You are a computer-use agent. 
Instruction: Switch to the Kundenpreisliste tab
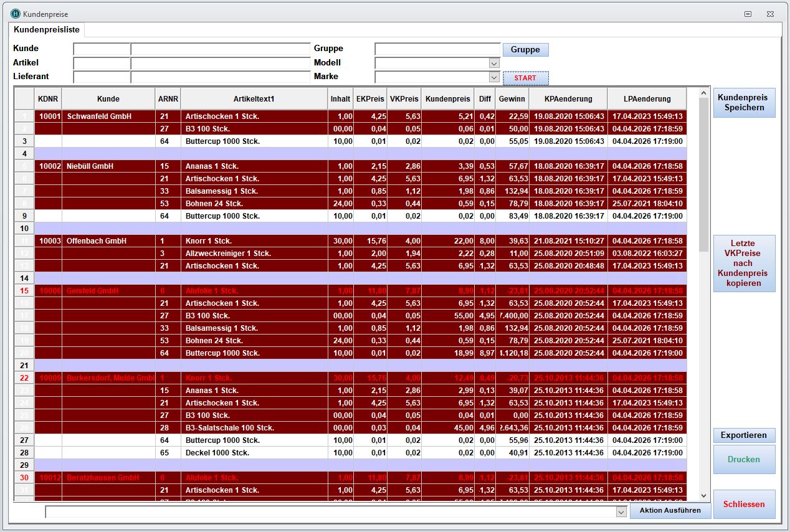pos(47,29)
